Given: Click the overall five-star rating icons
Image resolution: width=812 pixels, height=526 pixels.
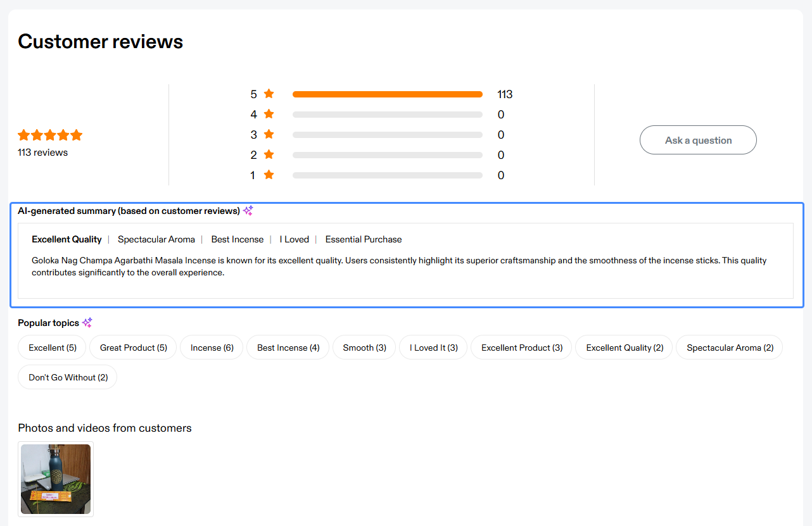Looking at the screenshot, I should click(x=50, y=135).
